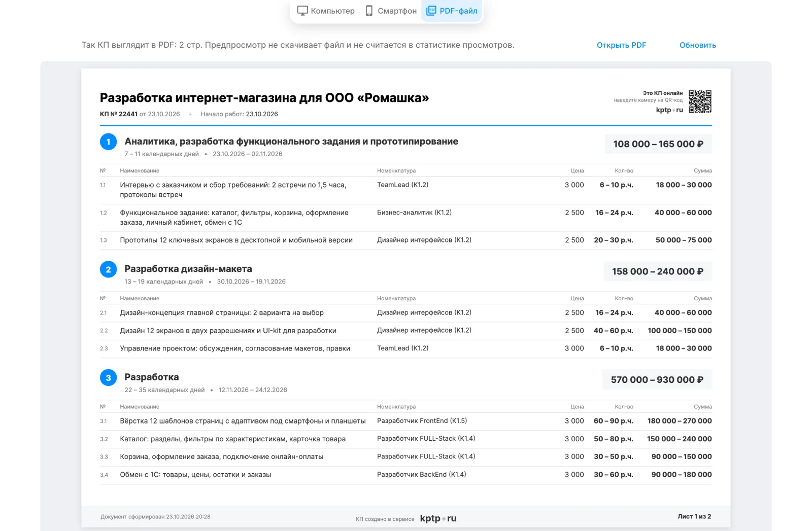Click the row Прототипы 12 ключевых экранов

click(x=406, y=240)
